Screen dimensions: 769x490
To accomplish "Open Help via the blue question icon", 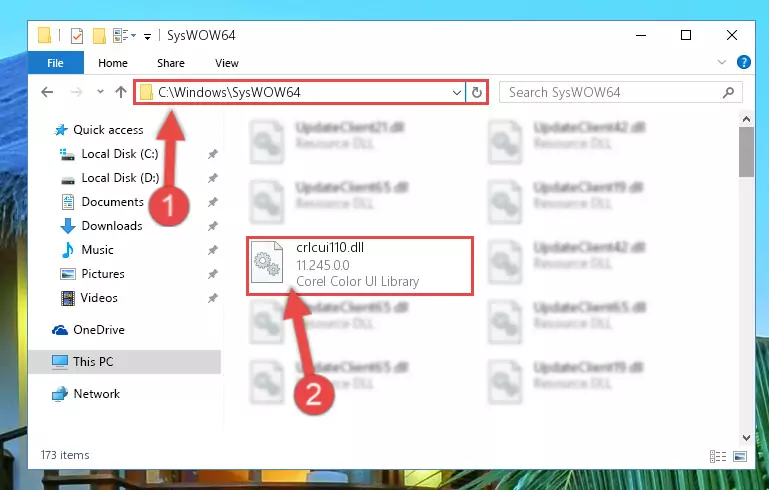I will point(743,62).
